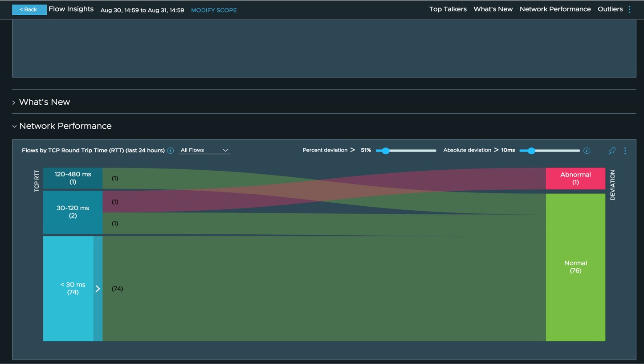Image resolution: width=644 pixels, height=364 pixels.
Task: Click the Absolute deviation slider handle
Action: pyautogui.click(x=531, y=151)
